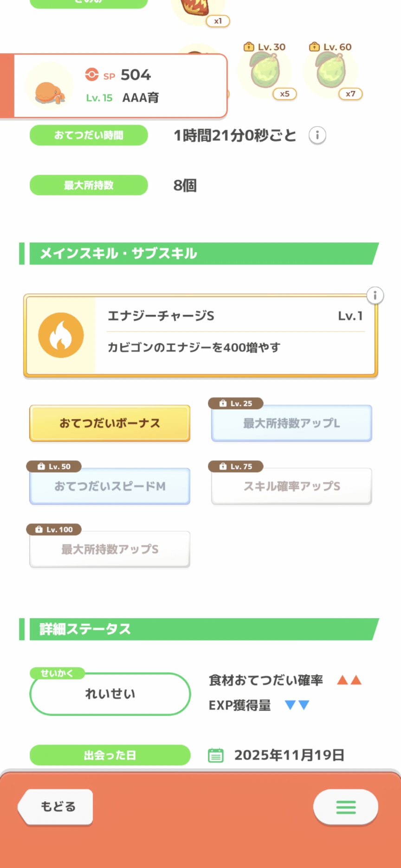Select locked スキル確率アップS sub skill
401x868 pixels.
(x=291, y=486)
